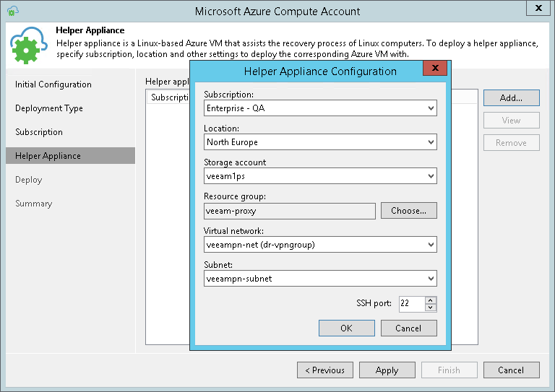Click the green gear Helper Appliance icon

29,45
